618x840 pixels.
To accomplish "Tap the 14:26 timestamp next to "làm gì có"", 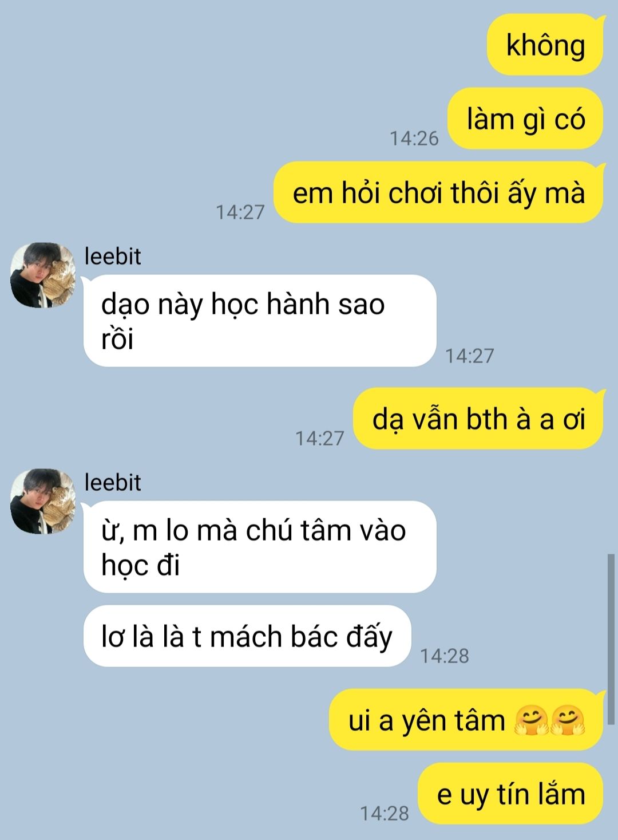I will (x=414, y=138).
